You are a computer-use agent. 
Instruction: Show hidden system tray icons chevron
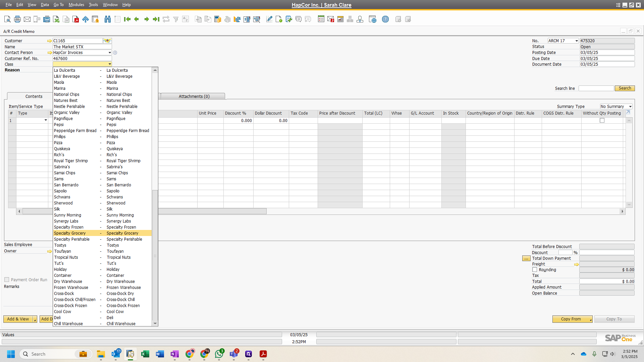[573, 354]
